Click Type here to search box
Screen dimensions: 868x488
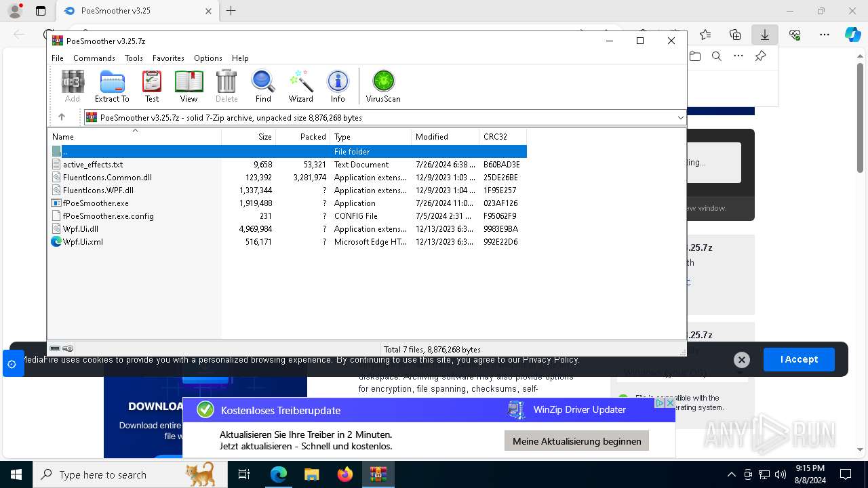(130, 474)
